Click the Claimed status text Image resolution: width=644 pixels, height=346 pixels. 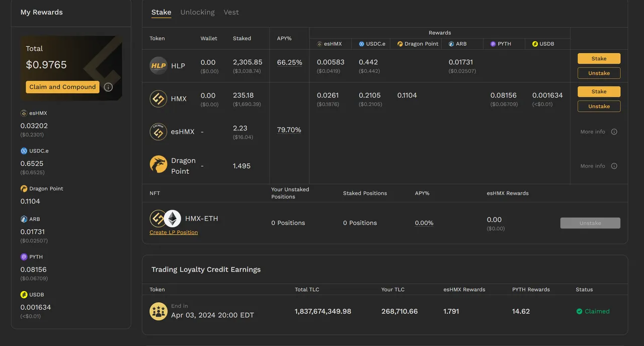coord(597,312)
